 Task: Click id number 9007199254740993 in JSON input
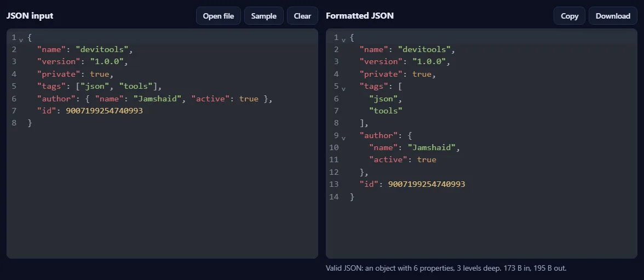click(104, 111)
